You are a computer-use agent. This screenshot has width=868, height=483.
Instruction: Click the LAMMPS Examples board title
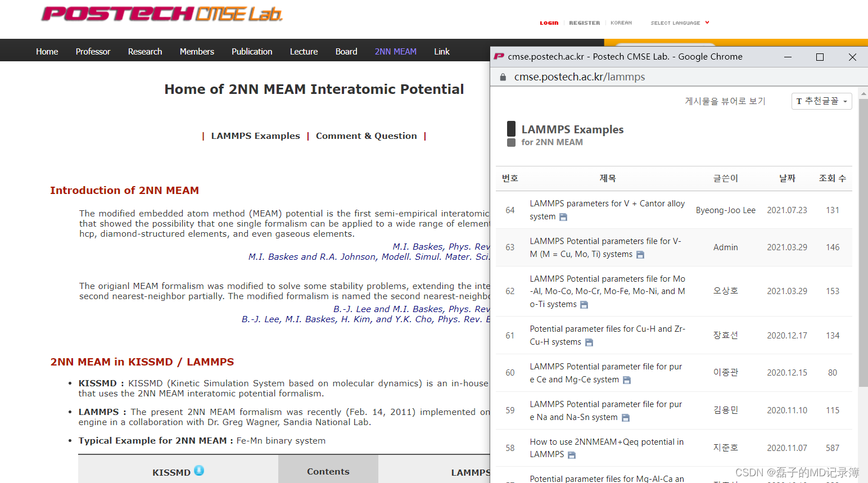click(x=572, y=129)
